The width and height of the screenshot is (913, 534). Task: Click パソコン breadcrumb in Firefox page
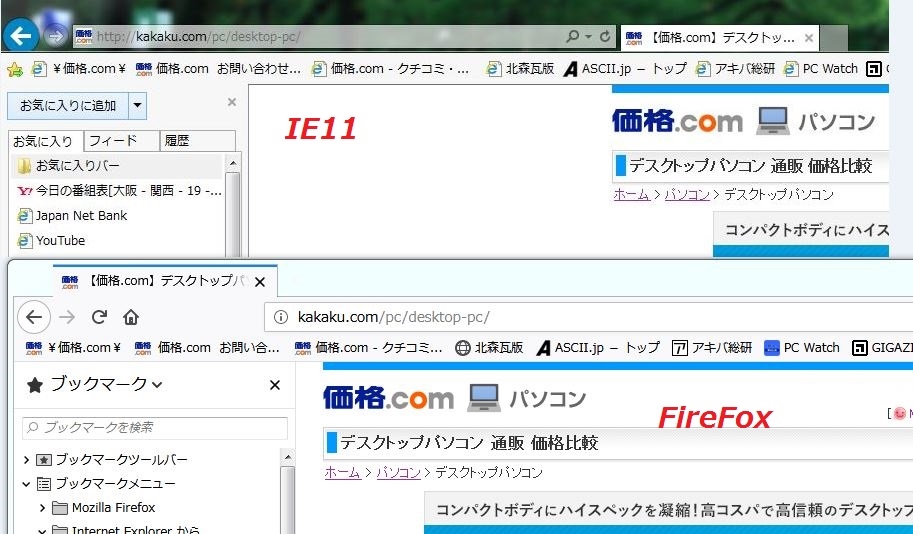[x=398, y=472]
